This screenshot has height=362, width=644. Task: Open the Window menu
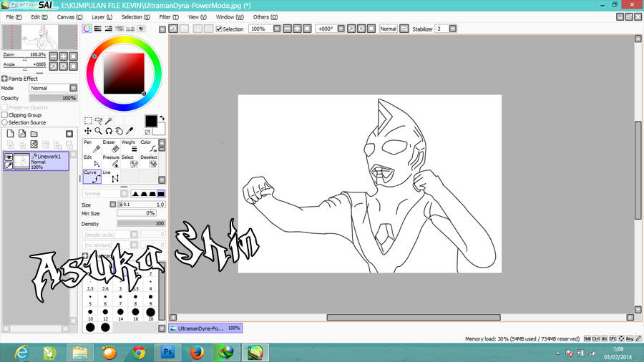pos(230,17)
